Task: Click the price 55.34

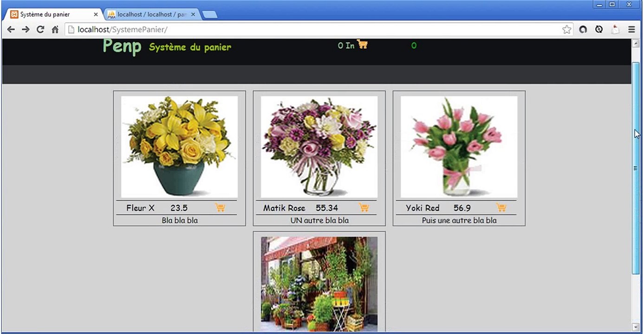Action: (x=327, y=208)
